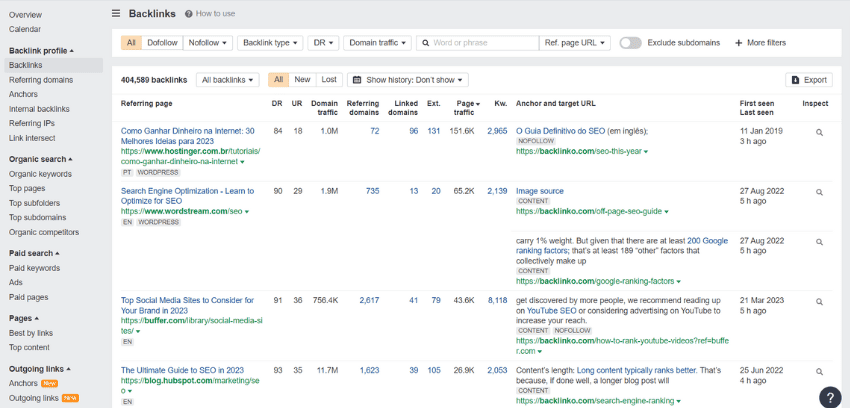Open the All backlinks dropdown
The height and width of the screenshot is (408, 850).
pyautogui.click(x=228, y=80)
